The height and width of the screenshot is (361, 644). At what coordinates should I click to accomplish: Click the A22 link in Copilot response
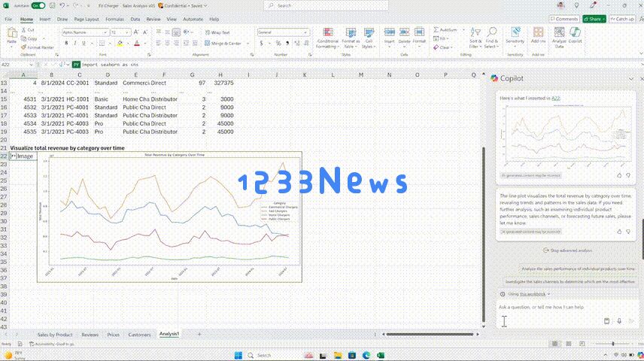tap(556, 99)
